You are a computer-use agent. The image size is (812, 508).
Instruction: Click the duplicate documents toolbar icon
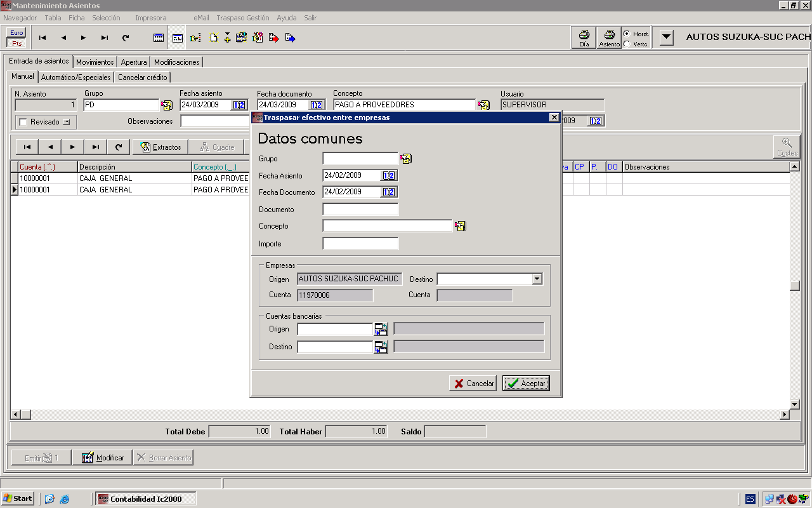[241, 38]
